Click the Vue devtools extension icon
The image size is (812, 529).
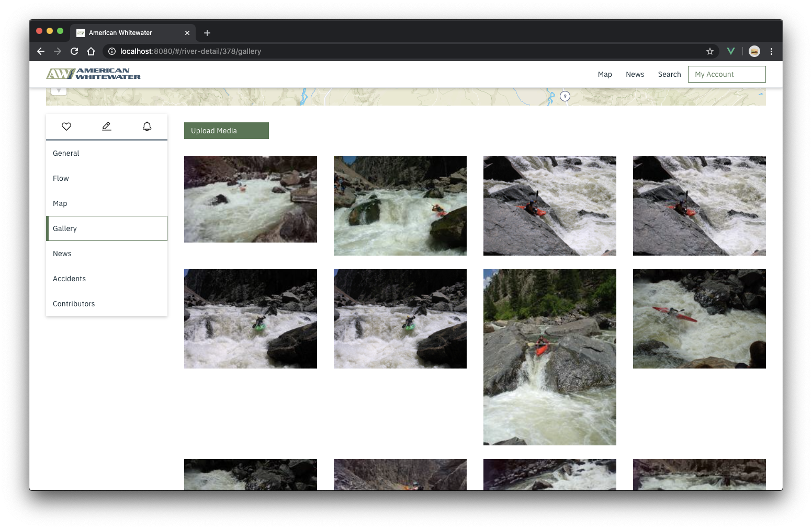point(731,51)
